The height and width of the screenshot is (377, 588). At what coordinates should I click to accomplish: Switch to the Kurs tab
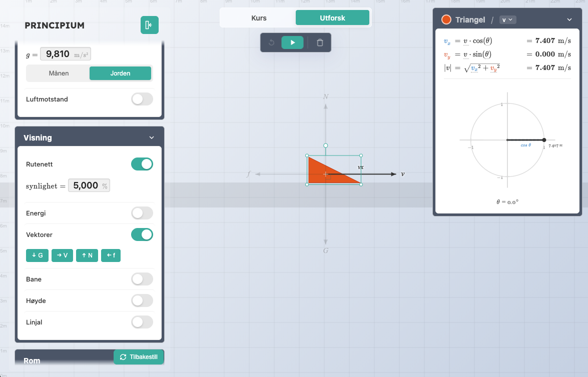click(259, 18)
